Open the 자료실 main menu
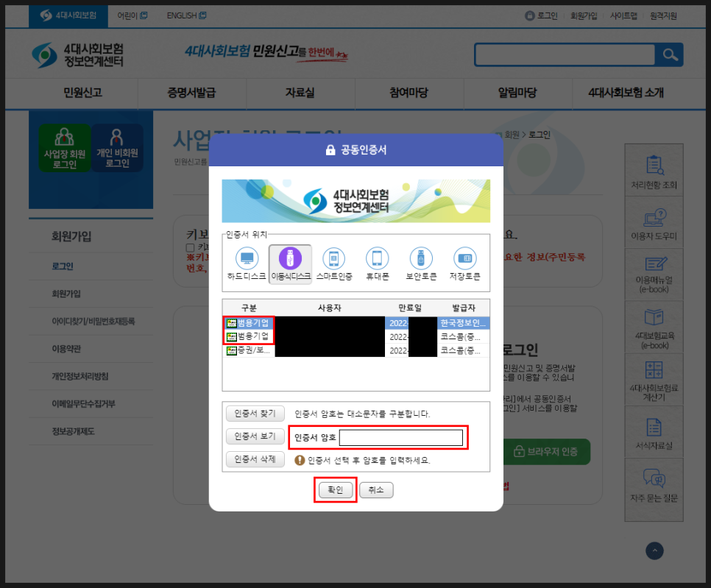Viewport: 711px width, 588px height. click(x=300, y=93)
